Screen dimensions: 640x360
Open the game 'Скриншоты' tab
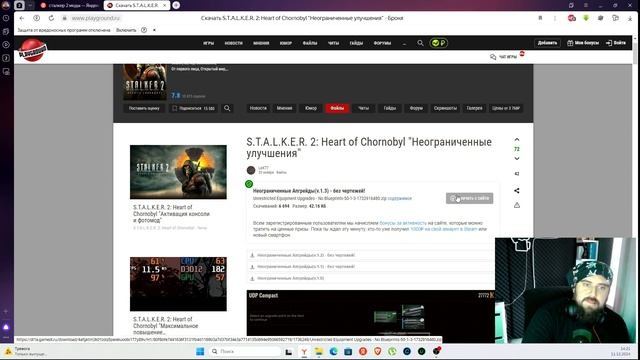[445, 108]
